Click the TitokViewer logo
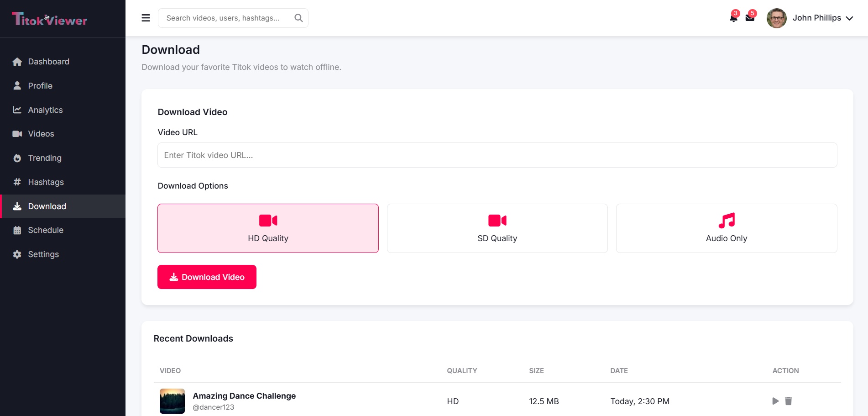 pyautogui.click(x=49, y=19)
